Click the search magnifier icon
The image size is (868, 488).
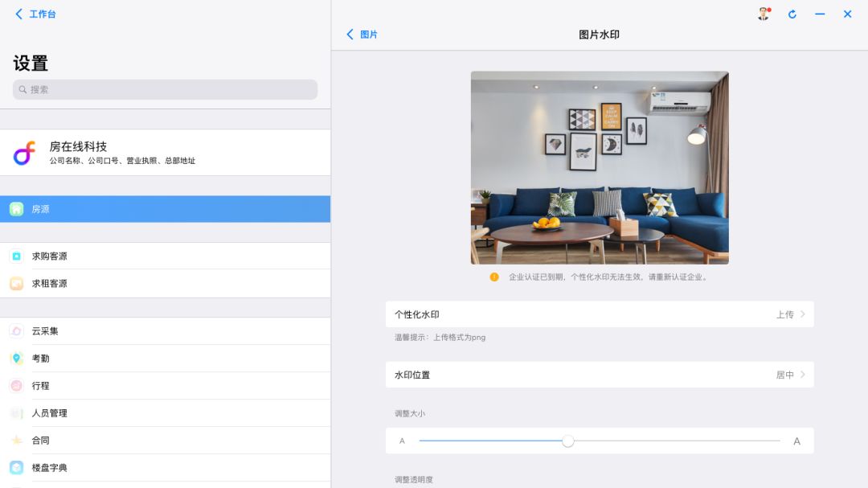[x=23, y=89]
